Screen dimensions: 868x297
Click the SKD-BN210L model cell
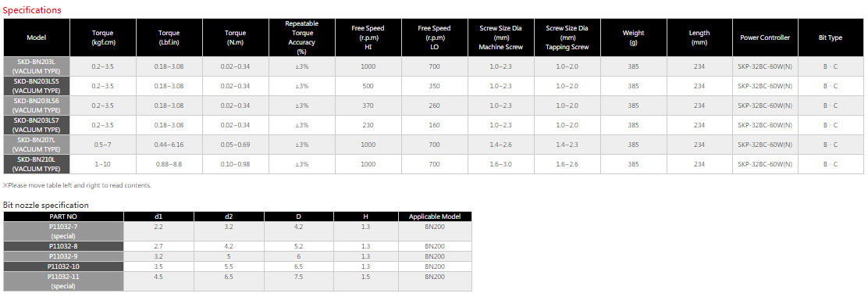click(x=37, y=164)
